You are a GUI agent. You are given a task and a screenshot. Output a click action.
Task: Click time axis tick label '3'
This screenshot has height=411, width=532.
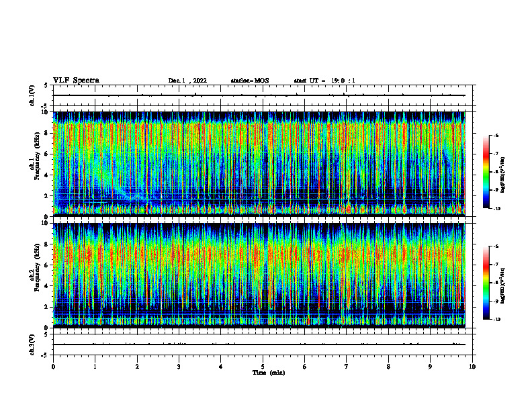click(x=179, y=367)
